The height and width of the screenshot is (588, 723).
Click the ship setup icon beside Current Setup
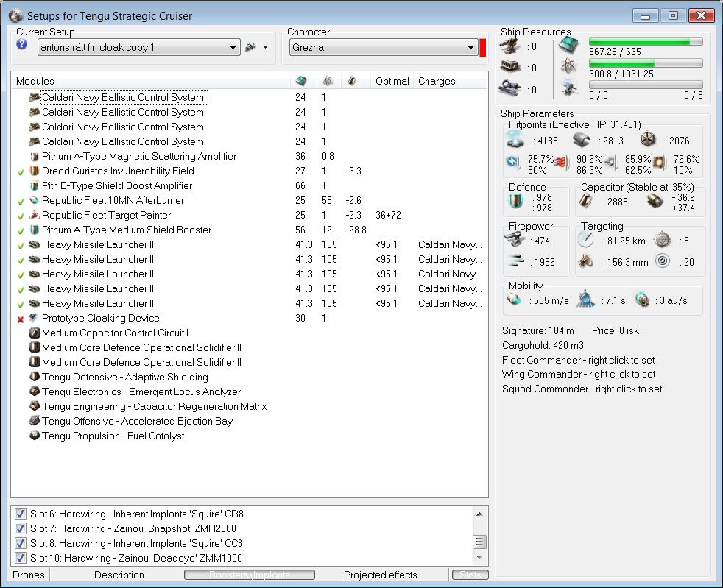pos(250,47)
